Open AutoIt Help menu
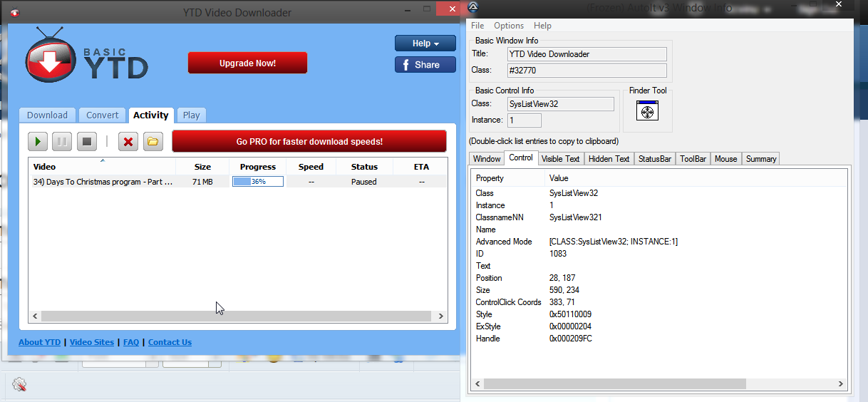The image size is (868, 402). (x=542, y=26)
